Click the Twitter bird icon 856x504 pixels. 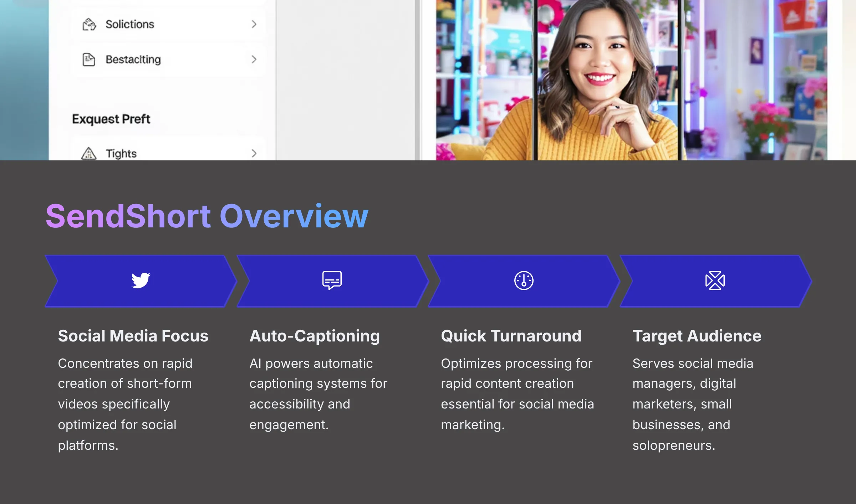[x=141, y=281]
